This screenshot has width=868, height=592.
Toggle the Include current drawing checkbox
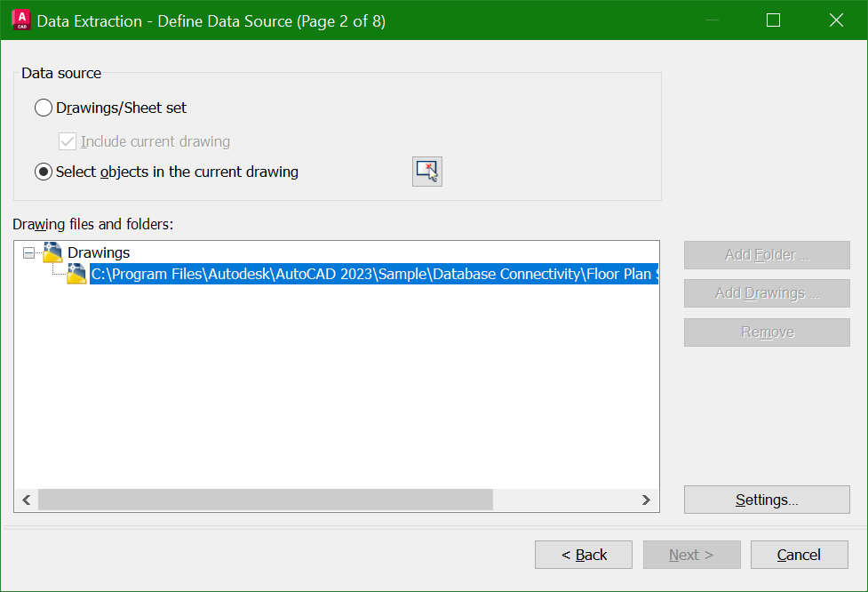(68, 141)
